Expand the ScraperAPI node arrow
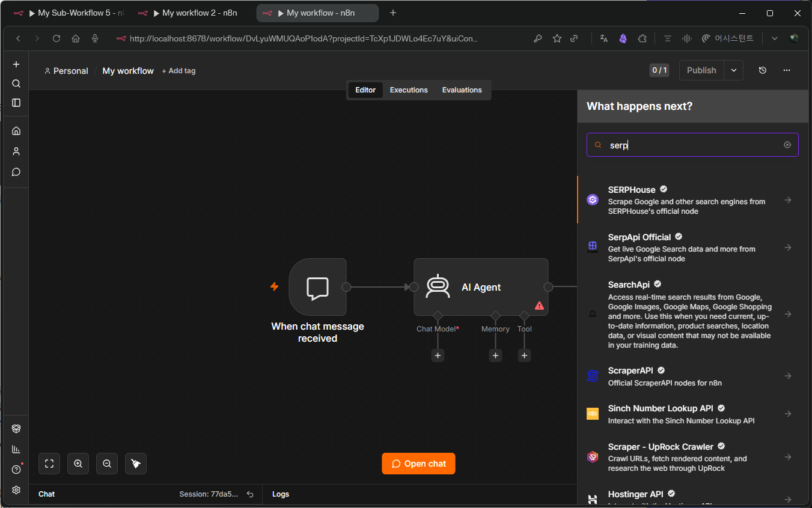The image size is (812, 508). pyautogui.click(x=788, y=376)
